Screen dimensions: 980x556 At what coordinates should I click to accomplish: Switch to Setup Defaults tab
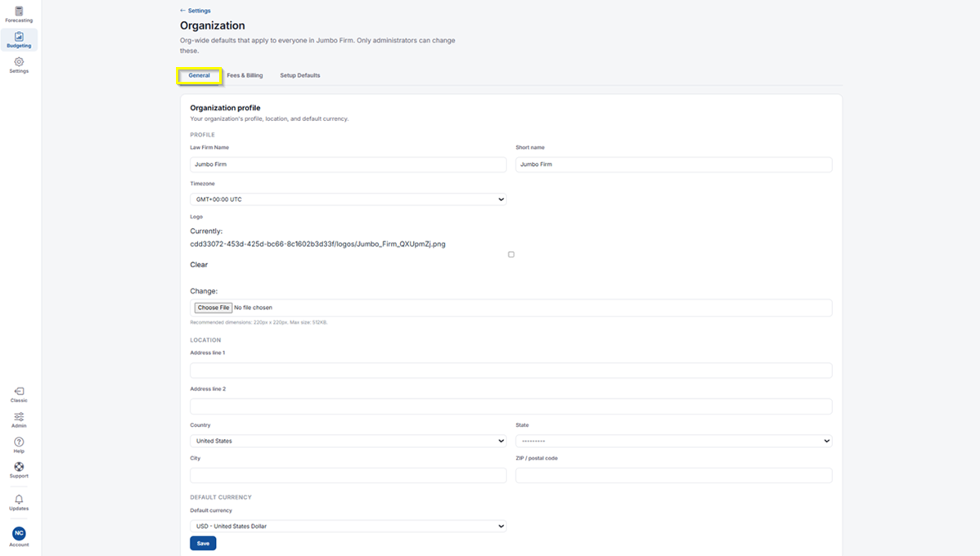(x=300, y=75)
